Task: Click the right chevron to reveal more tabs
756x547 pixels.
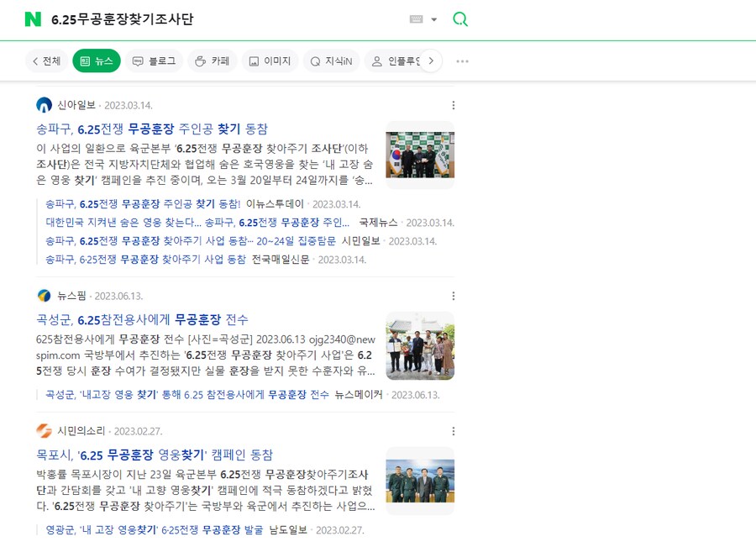Action: [x=431, y=60]
